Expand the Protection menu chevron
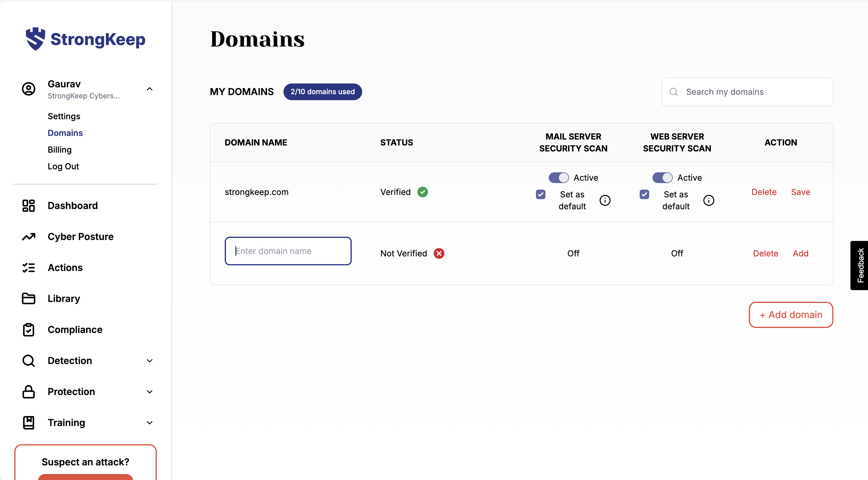This screenshot has height=480, width=868. click(150, 392)
